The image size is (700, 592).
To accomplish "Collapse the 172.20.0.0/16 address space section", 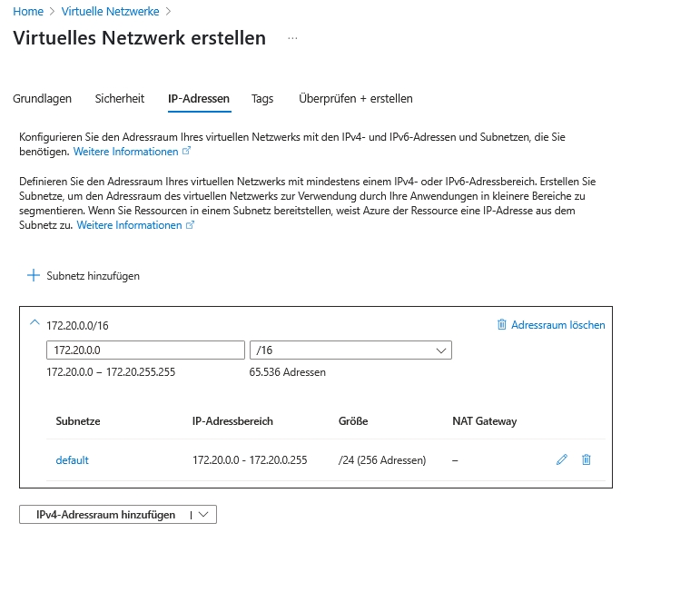I will point(35,323).
